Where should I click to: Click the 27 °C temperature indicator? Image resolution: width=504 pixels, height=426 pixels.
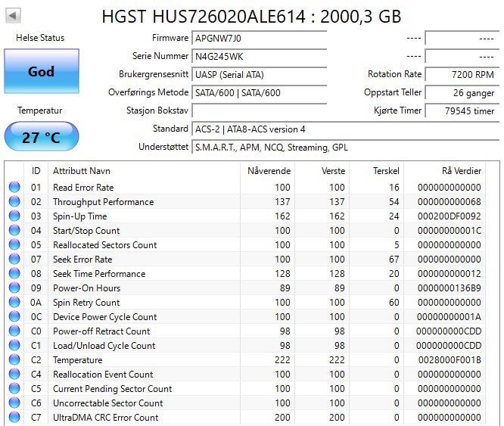(42, 136)
